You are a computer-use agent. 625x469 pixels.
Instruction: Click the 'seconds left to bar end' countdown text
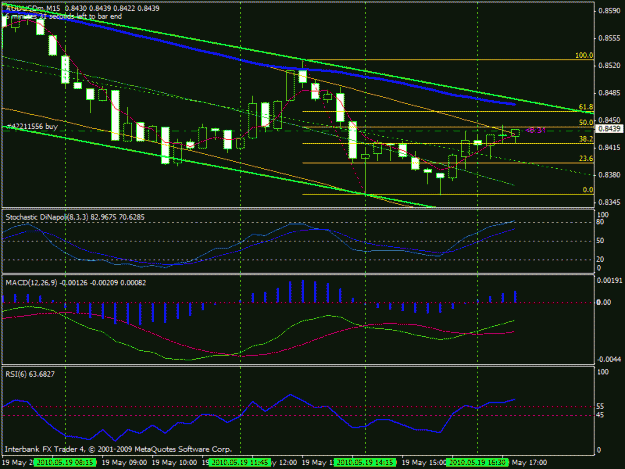(64, 16)
